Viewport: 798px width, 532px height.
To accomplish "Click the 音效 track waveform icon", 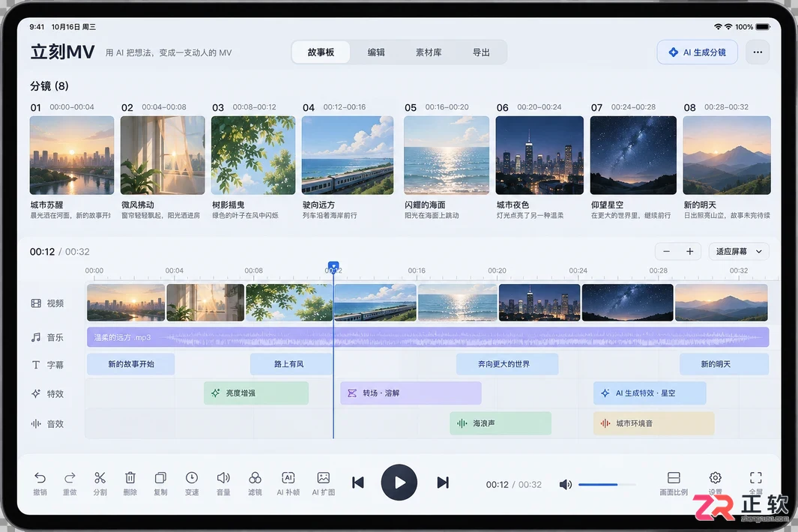I will (x=36, y=423).
